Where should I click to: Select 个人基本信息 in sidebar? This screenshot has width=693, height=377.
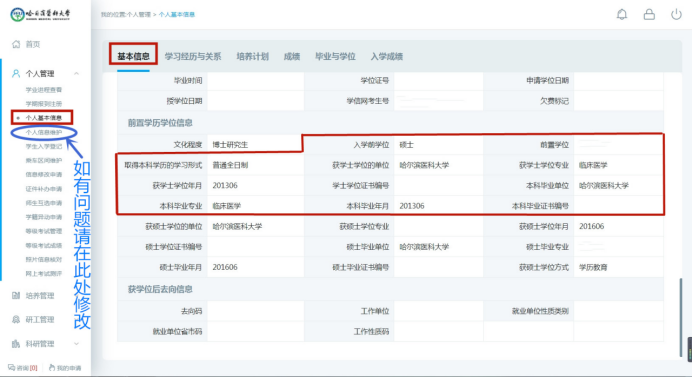(44, 118)
